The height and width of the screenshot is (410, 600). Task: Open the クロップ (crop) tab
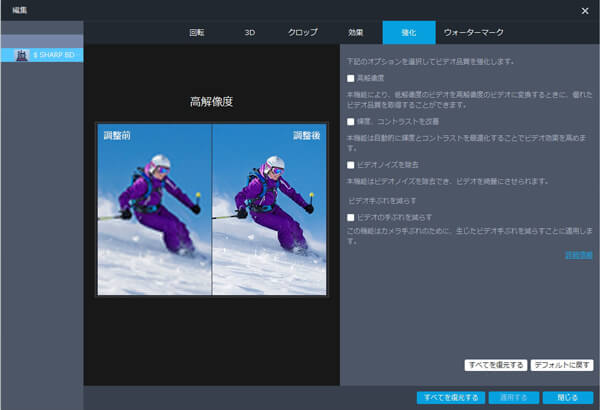click(x=303, y=33)
